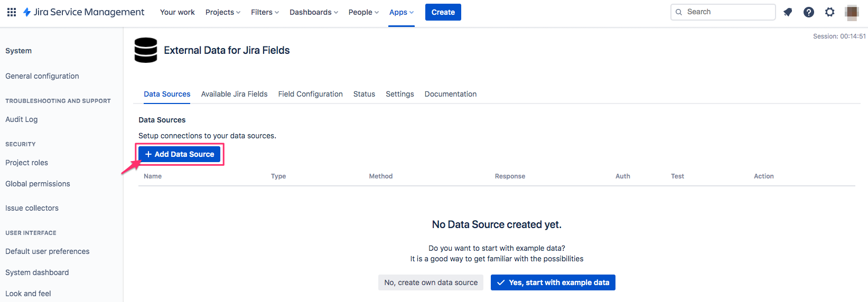Expand the Projects dropdown
This screenshot has width=868, height=302.
click(x=223, y=12)
